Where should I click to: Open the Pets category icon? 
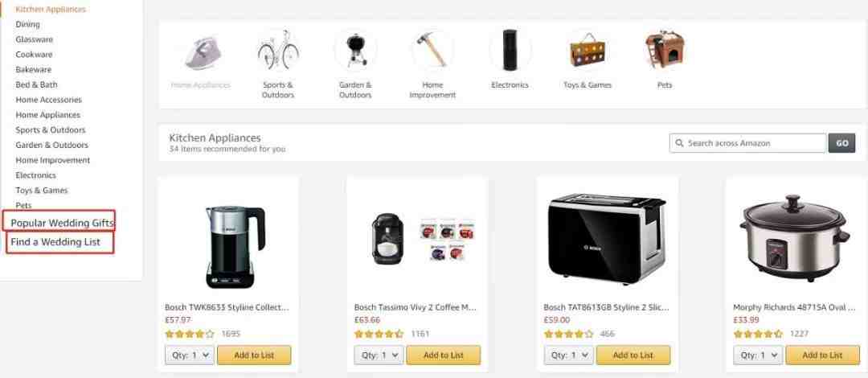(x=665, y=50)
